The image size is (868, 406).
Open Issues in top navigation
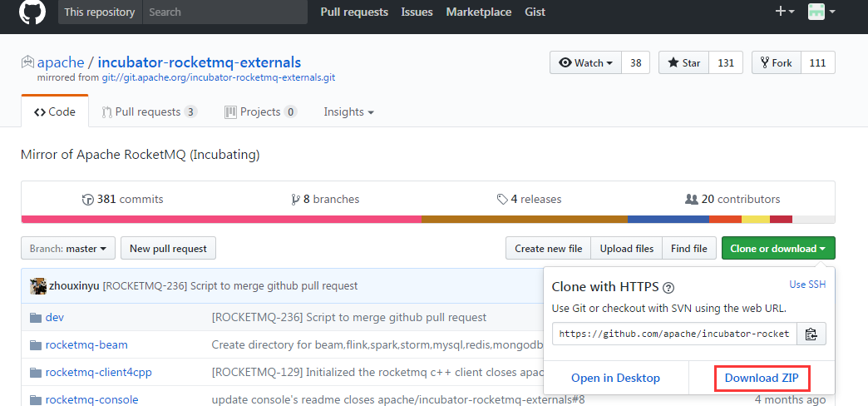point(417,12)
